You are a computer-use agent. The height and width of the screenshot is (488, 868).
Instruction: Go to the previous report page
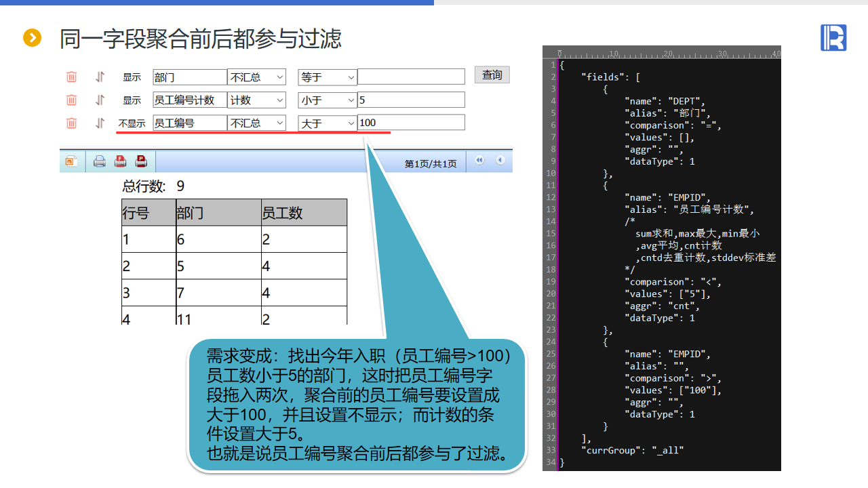[500, 161]
